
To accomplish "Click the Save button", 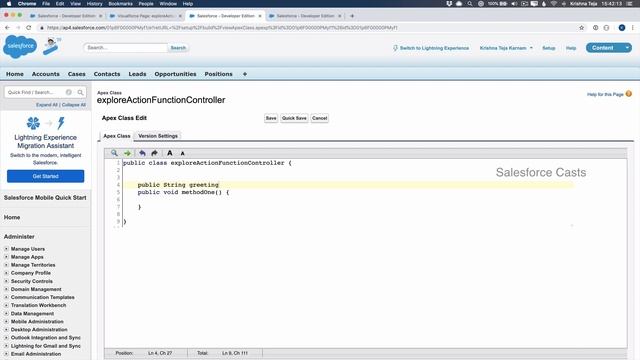I will pos(271,118).
